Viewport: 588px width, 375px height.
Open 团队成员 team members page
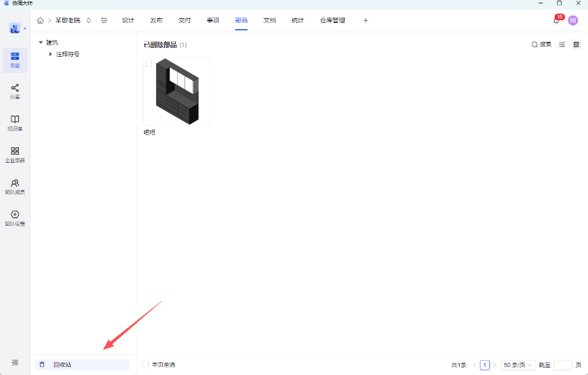[x=15, y=186]
